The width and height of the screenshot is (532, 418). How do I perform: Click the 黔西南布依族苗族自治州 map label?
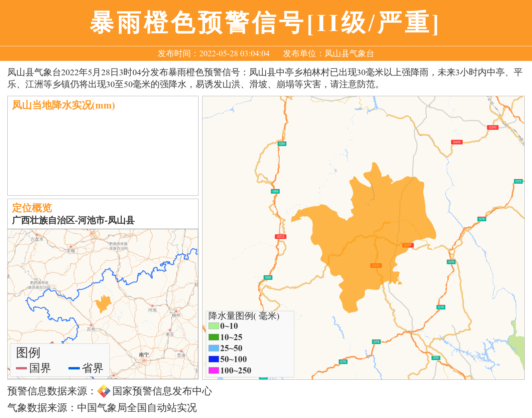click(39, 285)
